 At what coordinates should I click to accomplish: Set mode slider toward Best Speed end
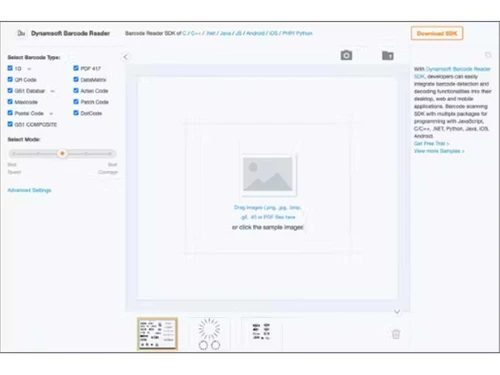14,154
